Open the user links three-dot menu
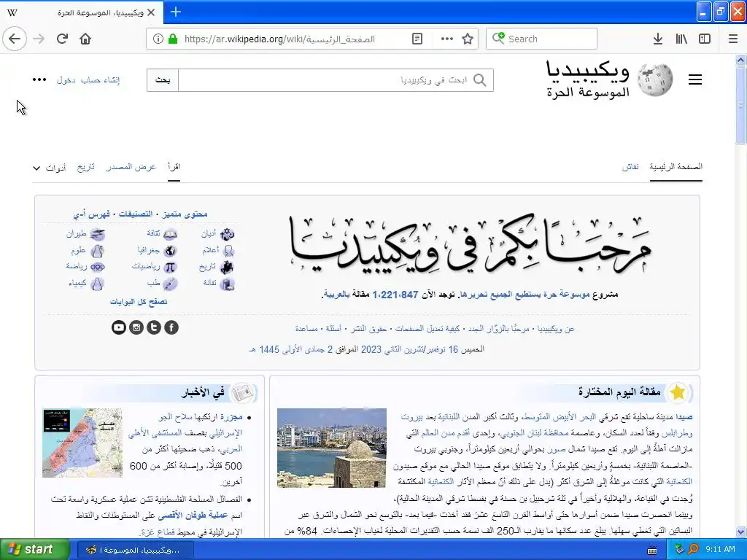Viewport: 747px width, 560px height. coord(39,79)
